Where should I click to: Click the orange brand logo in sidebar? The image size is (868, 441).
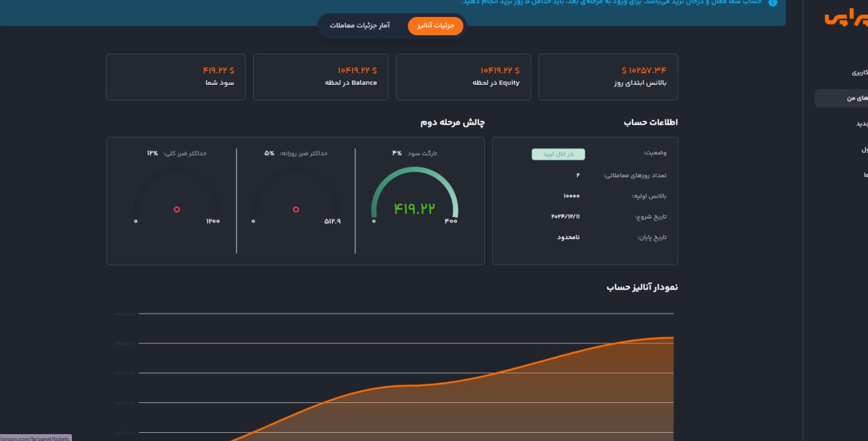tap(846, 18)
